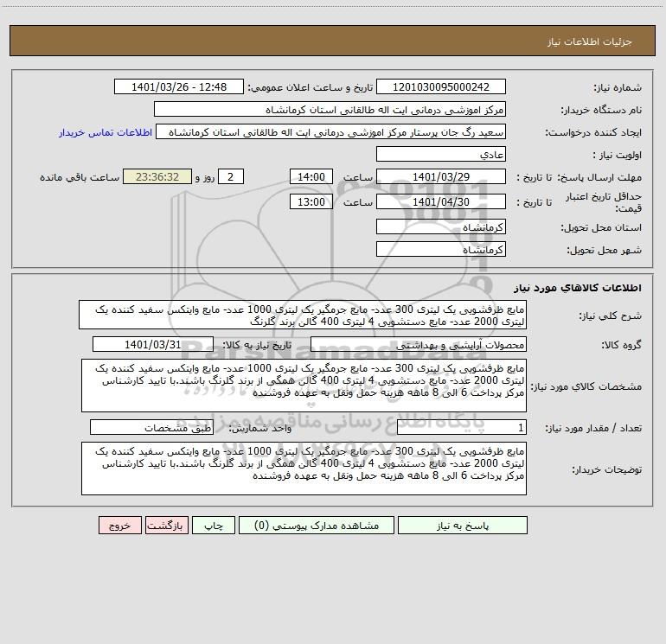Screen dimensions: 666x644
Task: Click the تاریخ نیاز به کالا label
Action: coord(258,345)
